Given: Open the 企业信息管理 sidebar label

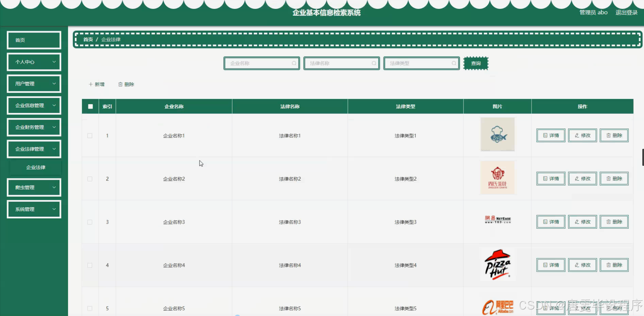Looking at the screenshot, I should 29,105.
